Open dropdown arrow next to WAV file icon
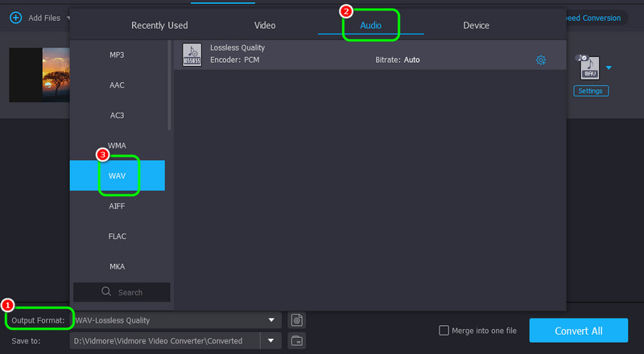 point(609,68)
